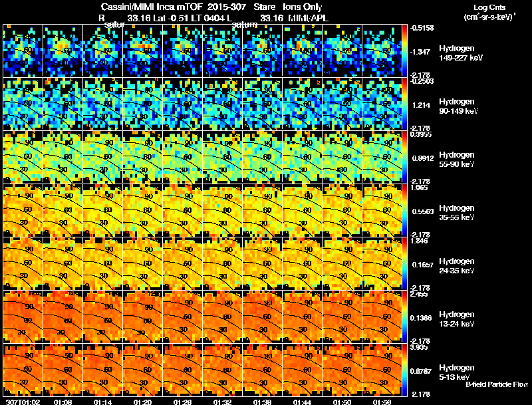Viewport: 532px width, 405px height.
Task: Click the 3.935 color scale value
Action: pos(419,347)
